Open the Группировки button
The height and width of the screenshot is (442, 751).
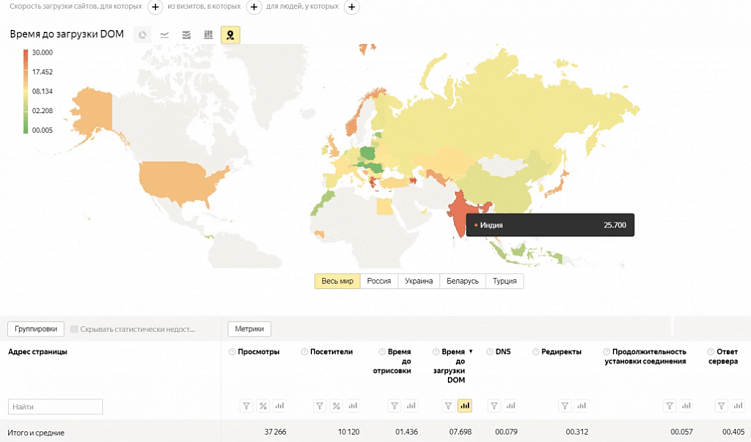(36, 329)
